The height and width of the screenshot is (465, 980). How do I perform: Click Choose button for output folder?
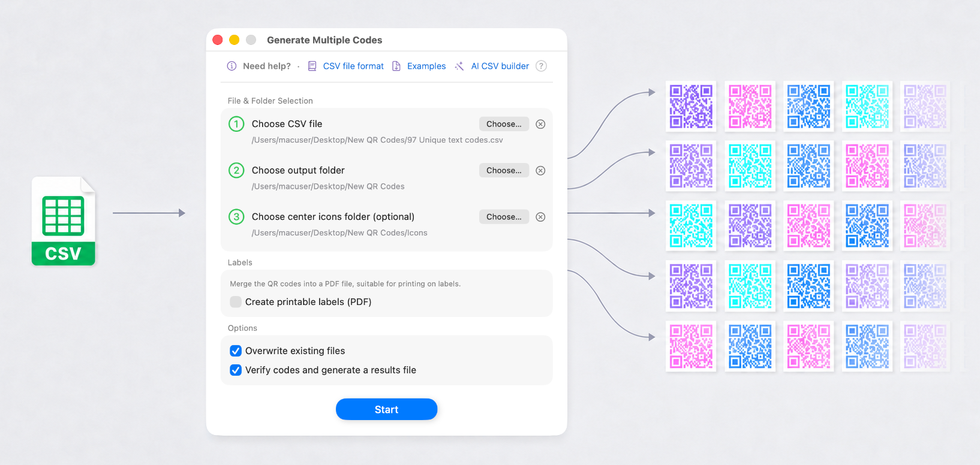504,170
